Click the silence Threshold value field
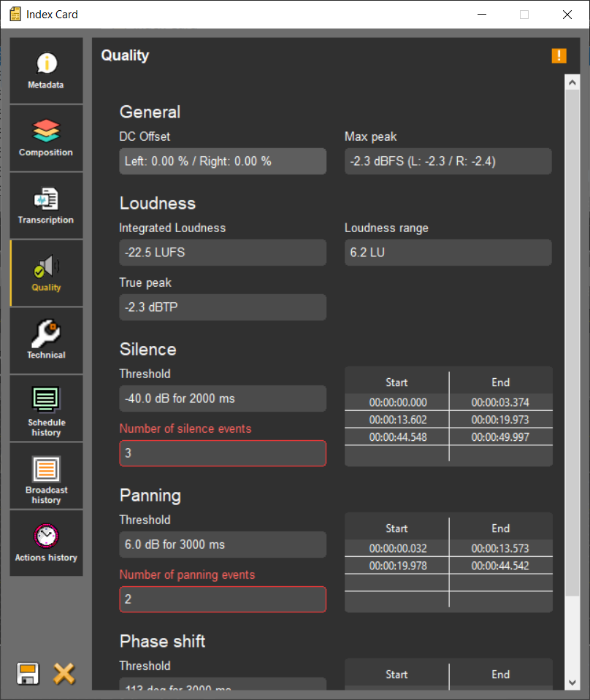The image size is (590, 700). (223, 399)
